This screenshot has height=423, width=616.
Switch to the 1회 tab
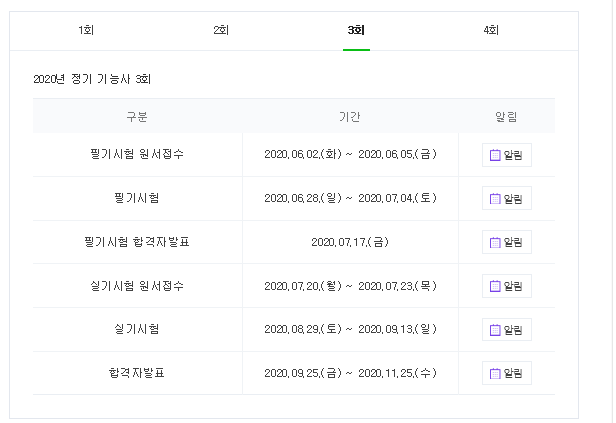click(x=86, y=30)
